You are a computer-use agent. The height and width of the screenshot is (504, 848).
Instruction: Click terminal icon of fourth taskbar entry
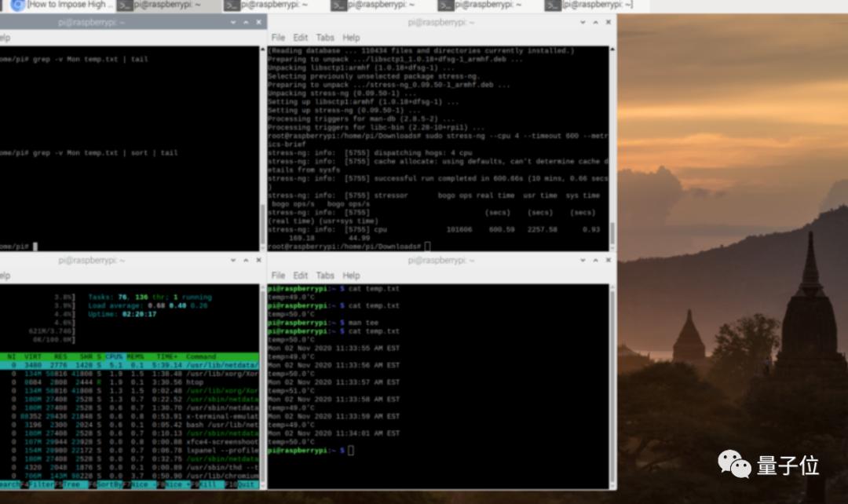tap(338, 5)
